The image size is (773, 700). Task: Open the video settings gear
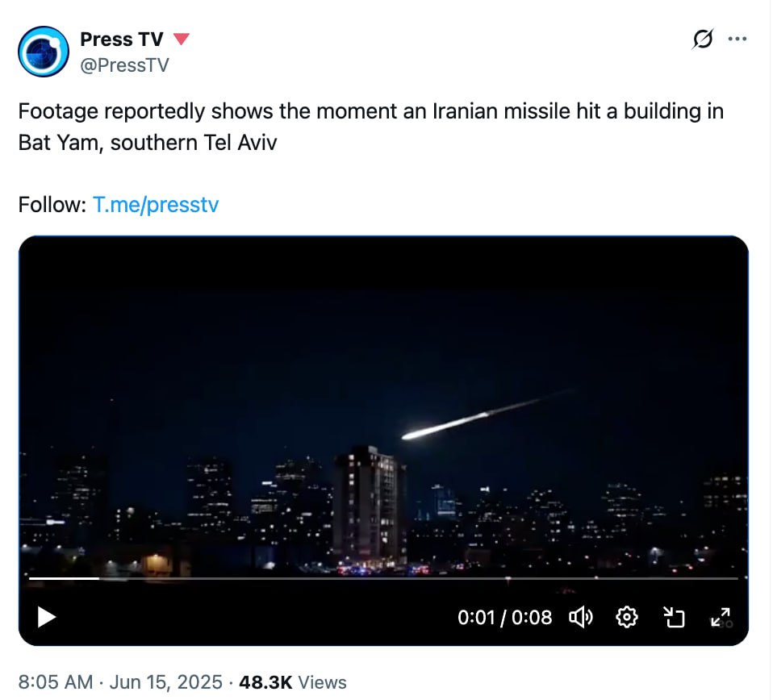pos(626,618)
